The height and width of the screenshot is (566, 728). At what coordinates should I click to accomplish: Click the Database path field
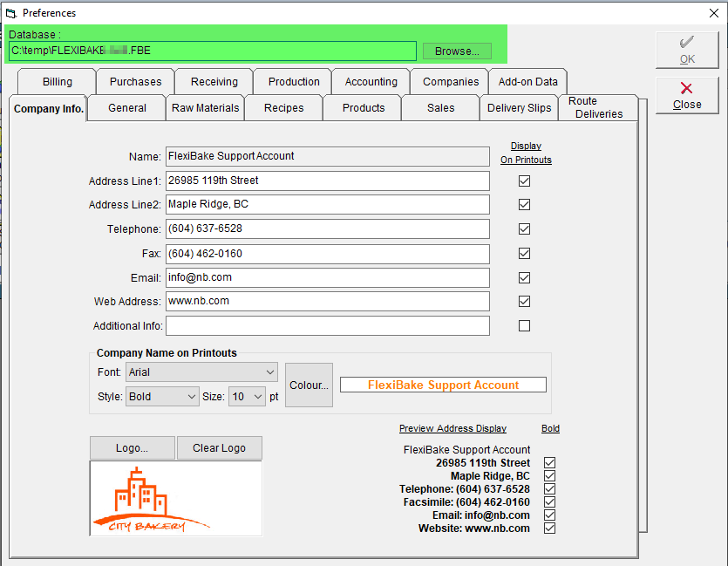[x=212, y=51]
